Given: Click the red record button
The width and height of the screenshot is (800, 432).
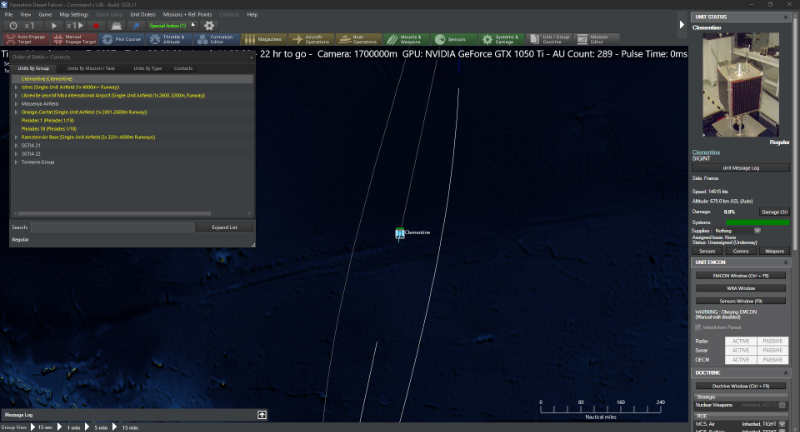Looking at the screenshot, I should (x=96, y=26).
